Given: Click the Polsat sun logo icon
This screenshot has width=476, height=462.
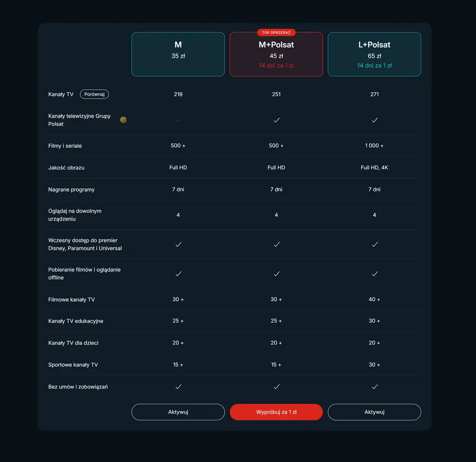Looking at the screenshot, I should (x=123, y=120).
